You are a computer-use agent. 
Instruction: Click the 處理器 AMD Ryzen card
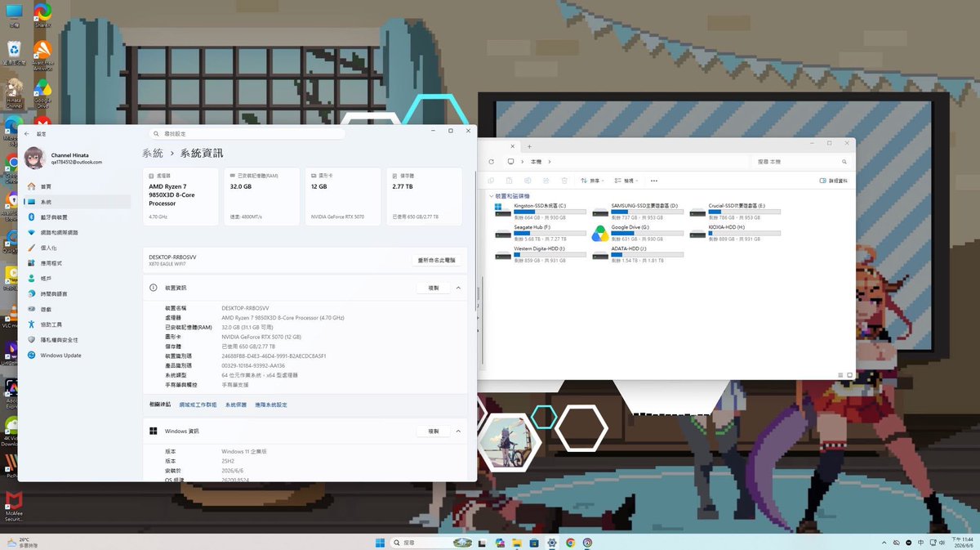[x=181, y=197]
